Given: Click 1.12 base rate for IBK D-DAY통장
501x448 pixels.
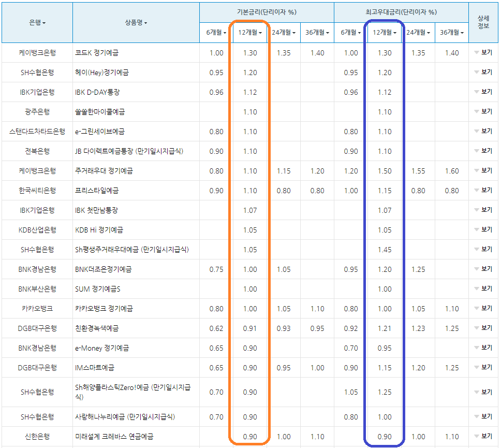Looking at the screenshot, I should [x=250, y=92].
